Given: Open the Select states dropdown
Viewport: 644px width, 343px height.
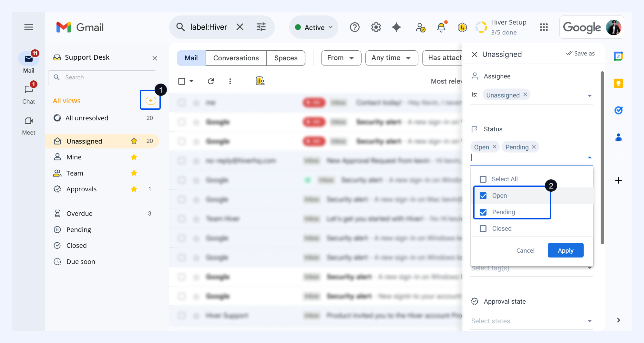Looking at the screenshot, I should pyautogui.click(x=531, y=321).
